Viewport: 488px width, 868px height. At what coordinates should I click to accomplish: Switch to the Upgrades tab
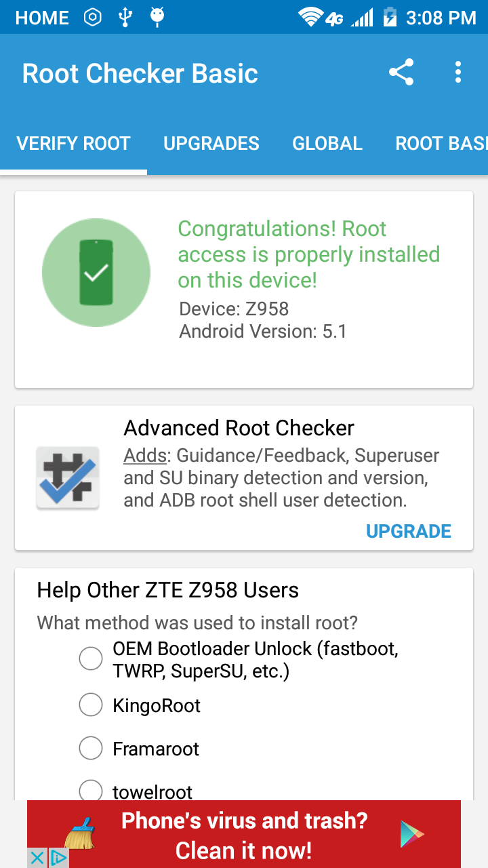[211, 144]
